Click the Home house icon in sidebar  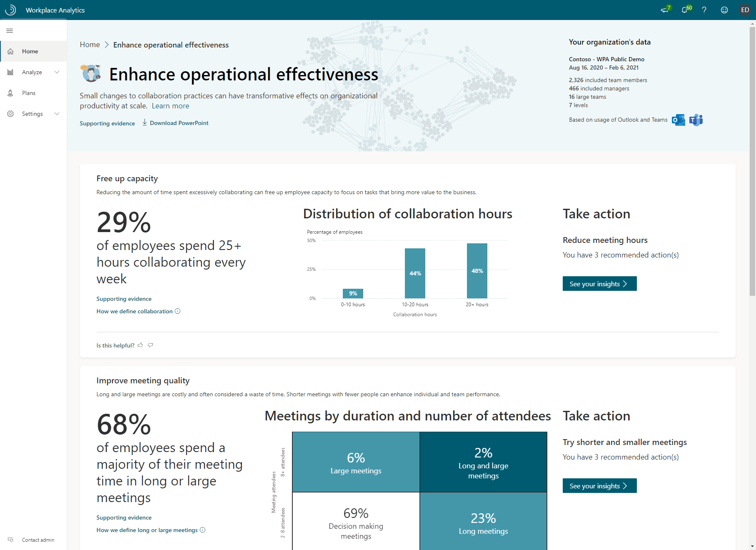tap(10, 51)
